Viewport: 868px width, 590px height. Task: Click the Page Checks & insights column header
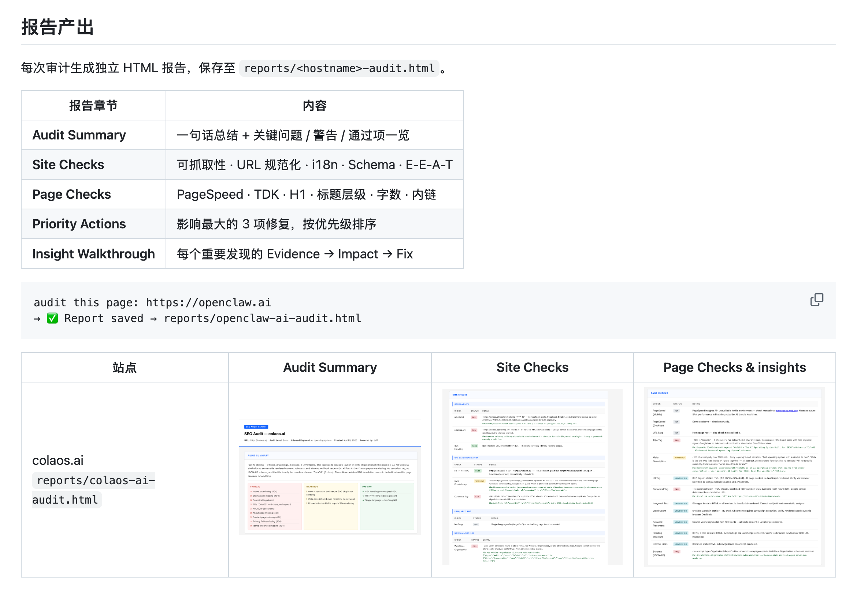click(x=734, y=367)
